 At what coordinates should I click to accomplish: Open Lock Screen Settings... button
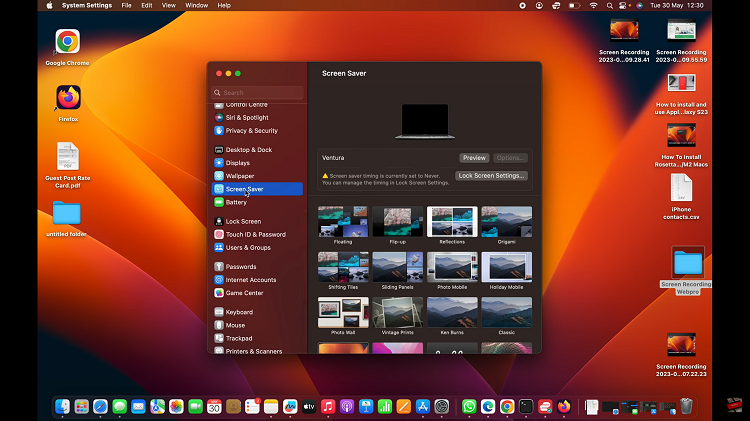click(x=491, y=176)
